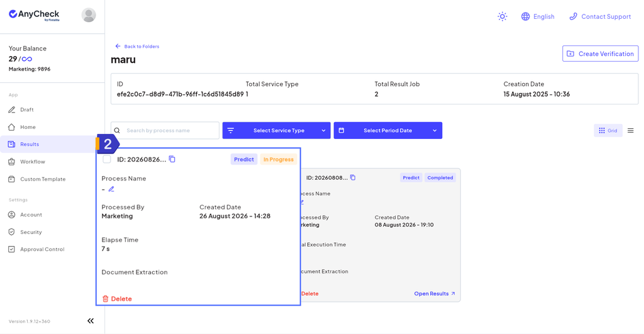644x334 pixels.
Task: Click the search by process name field
Action: (165, 130)
